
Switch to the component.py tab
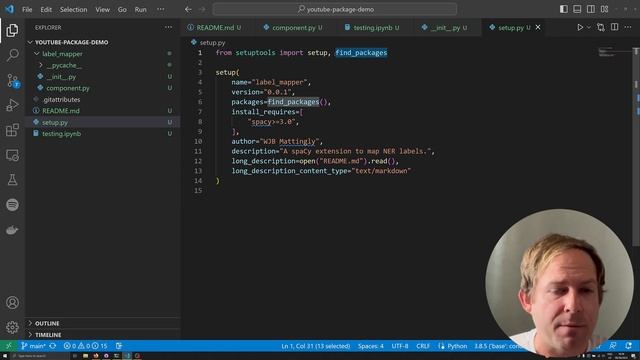[293, 27]
